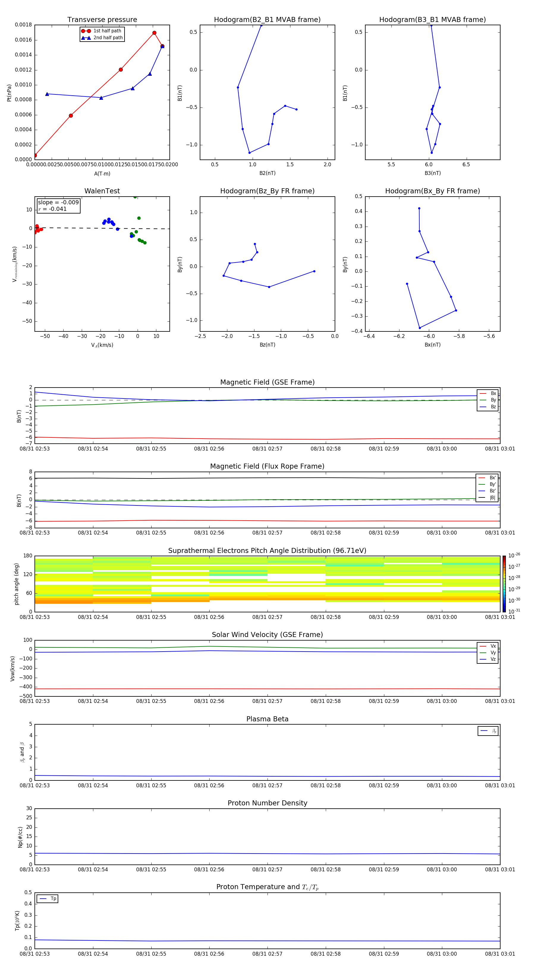Select the "Bz" label in GSE legend
The height and width of the screenshot is (980, 535).
(x=493, y=407)
